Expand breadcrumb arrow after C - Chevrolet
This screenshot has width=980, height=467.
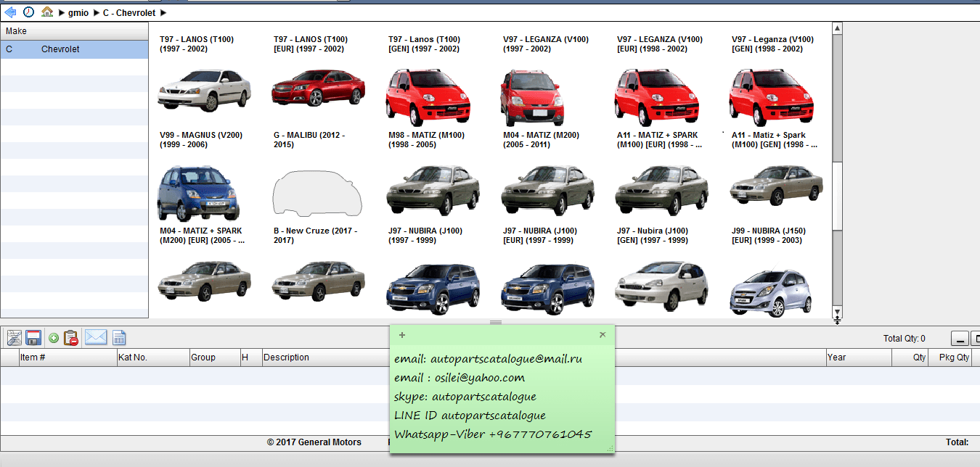[163, 12]
